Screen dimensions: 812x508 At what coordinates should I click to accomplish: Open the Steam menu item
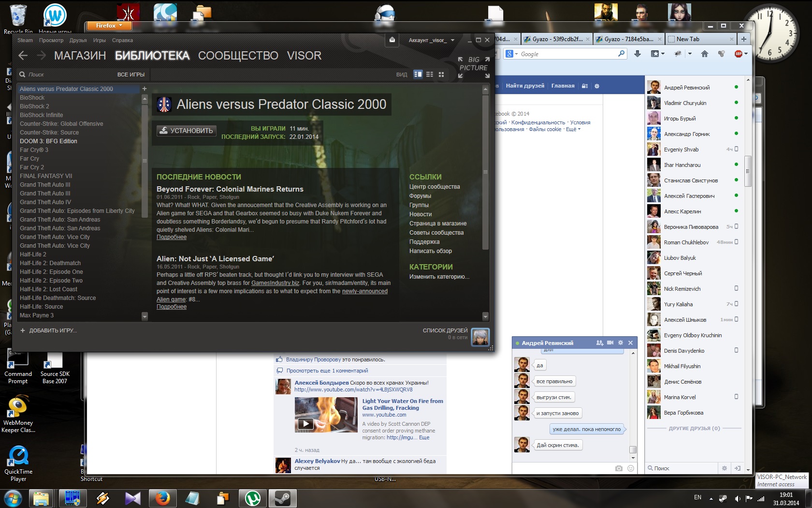click(25, 40)
